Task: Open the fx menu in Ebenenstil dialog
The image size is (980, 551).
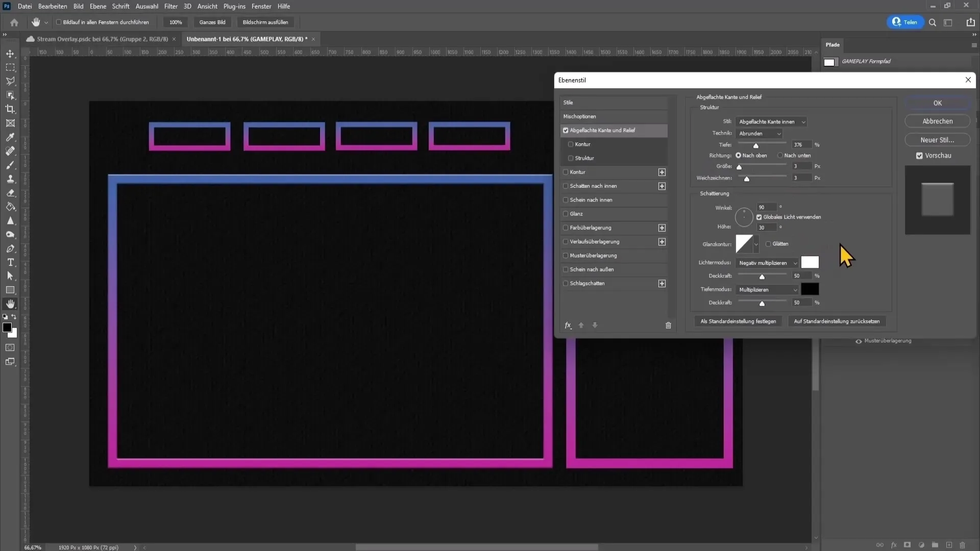Action: (x=568, y=325)
